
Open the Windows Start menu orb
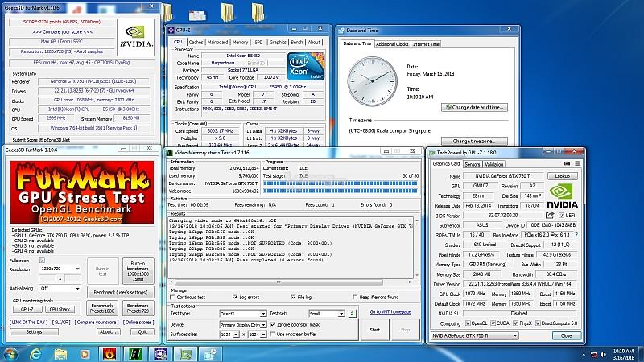[x=10, y=354]
